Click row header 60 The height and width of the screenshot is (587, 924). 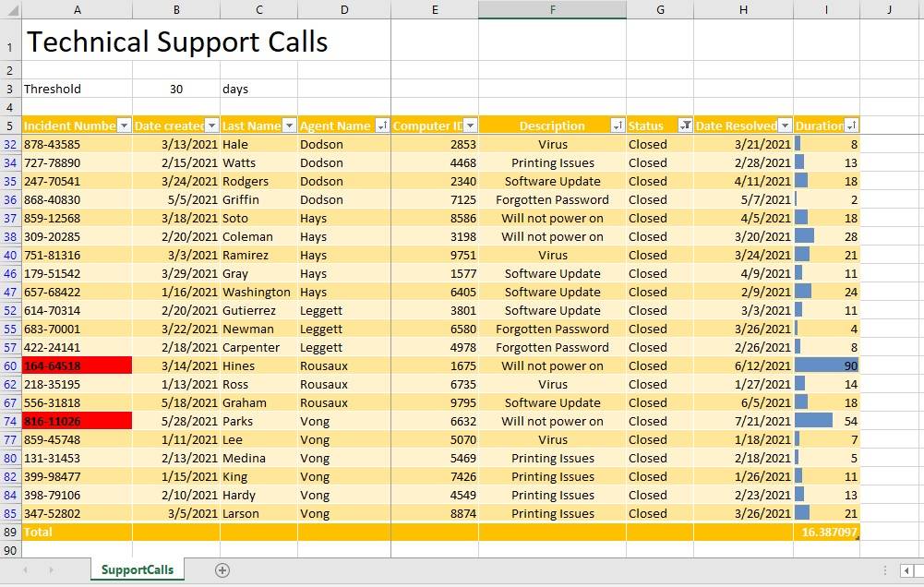point(10,366)
